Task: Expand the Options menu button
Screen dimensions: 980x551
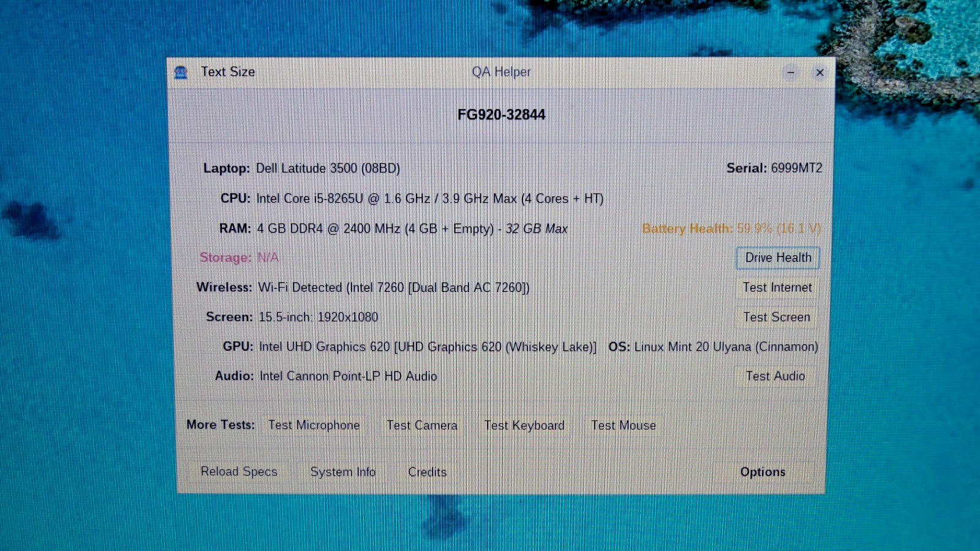Action: (x=763, y=472)
